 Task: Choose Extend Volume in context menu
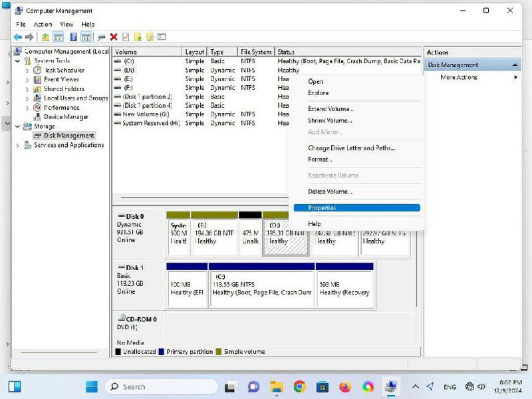point(357,109)
